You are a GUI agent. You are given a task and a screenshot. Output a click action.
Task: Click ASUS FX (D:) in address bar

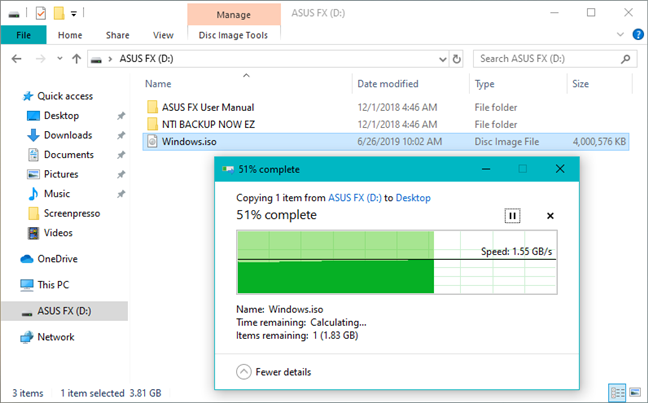[146, 59]
